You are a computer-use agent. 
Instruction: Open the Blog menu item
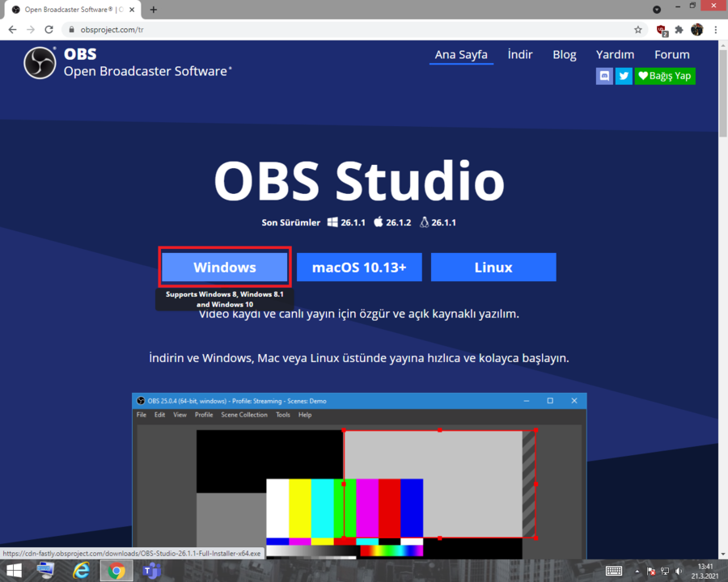point(564,55)
